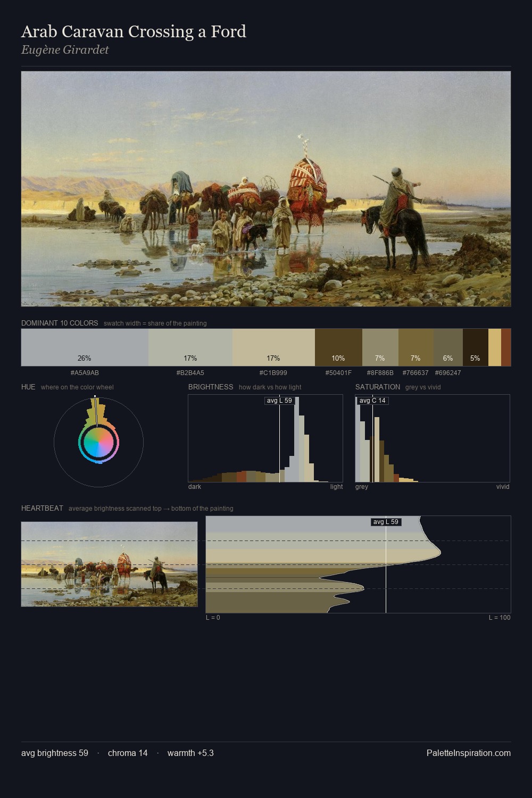Click the 'dark' axis label
The height and width of the screenshot is (798, 532).
(195, 487)
